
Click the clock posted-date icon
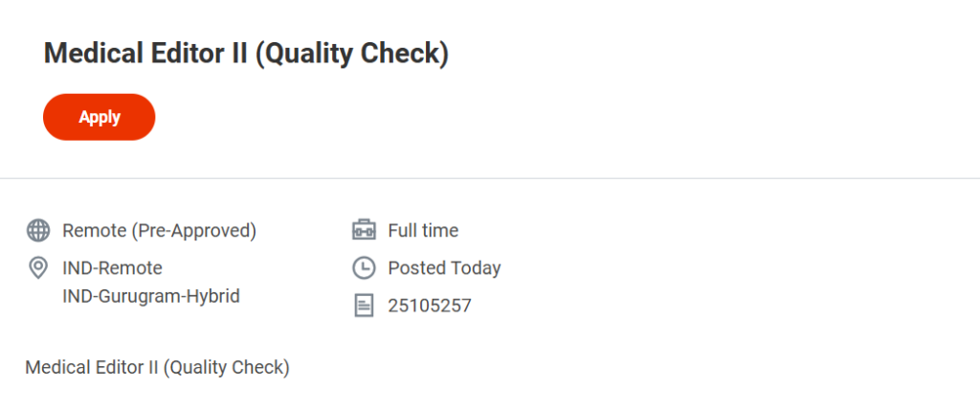[364, 268]
